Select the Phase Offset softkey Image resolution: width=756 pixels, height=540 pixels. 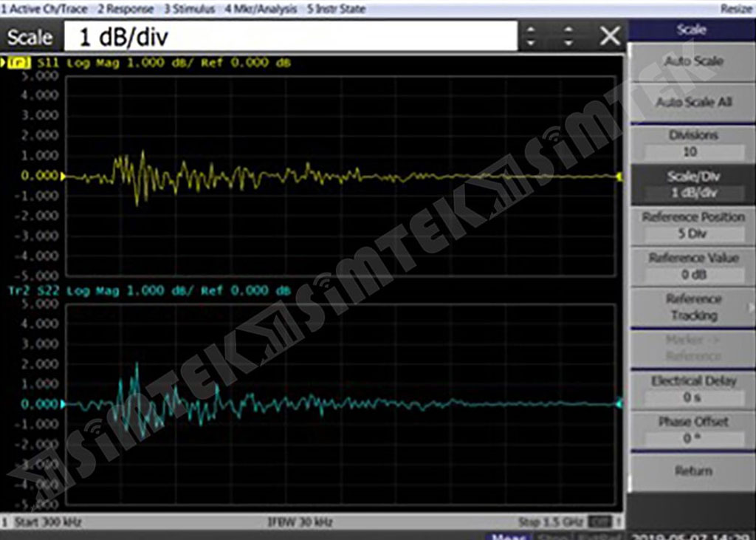pyautogui.click(x=693, y=430)
